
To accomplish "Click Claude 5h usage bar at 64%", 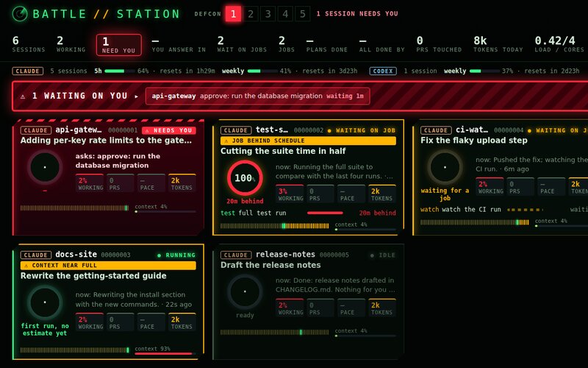I will (x=120, y=71).
